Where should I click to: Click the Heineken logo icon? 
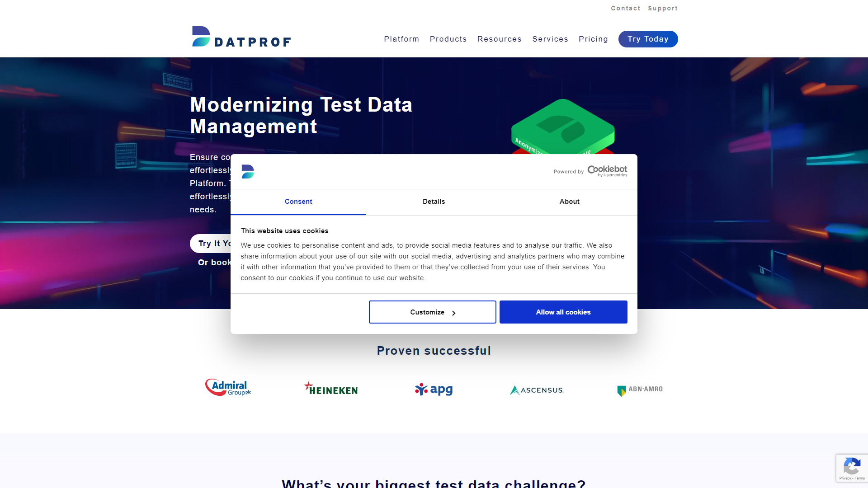(x=331, y=389)
